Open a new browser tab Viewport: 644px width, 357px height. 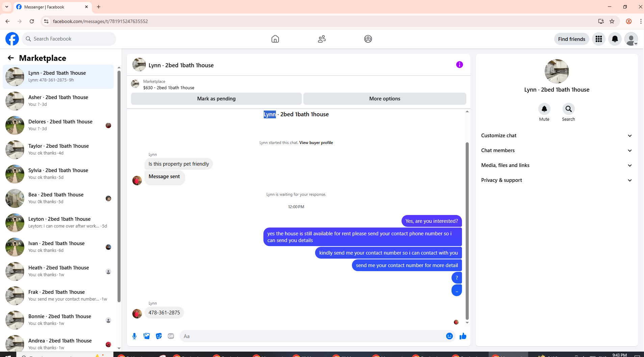click(99, 7)
